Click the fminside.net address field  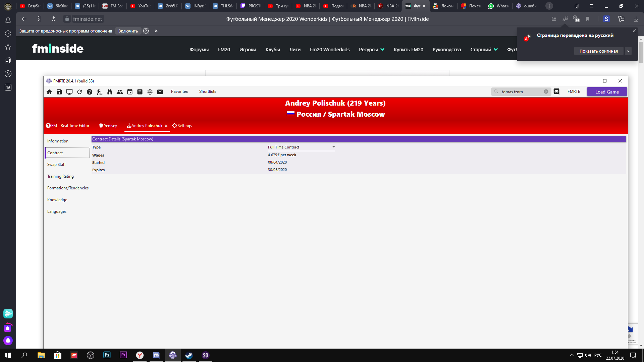pyautogui.click(x=88, y=19)
